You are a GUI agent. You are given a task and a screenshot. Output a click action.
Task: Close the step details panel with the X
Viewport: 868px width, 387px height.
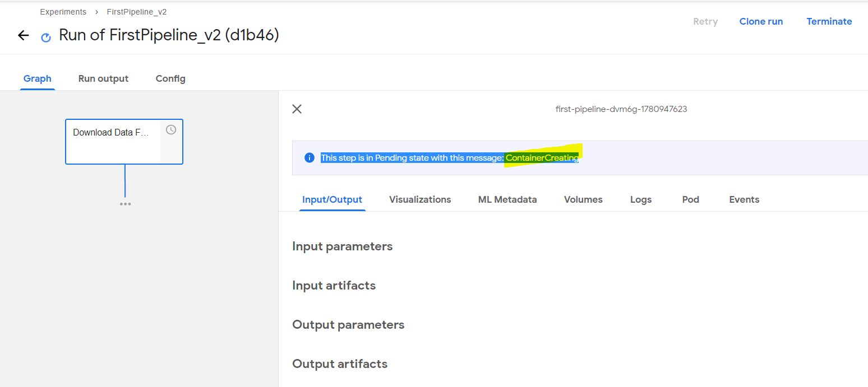click(297, 109)
